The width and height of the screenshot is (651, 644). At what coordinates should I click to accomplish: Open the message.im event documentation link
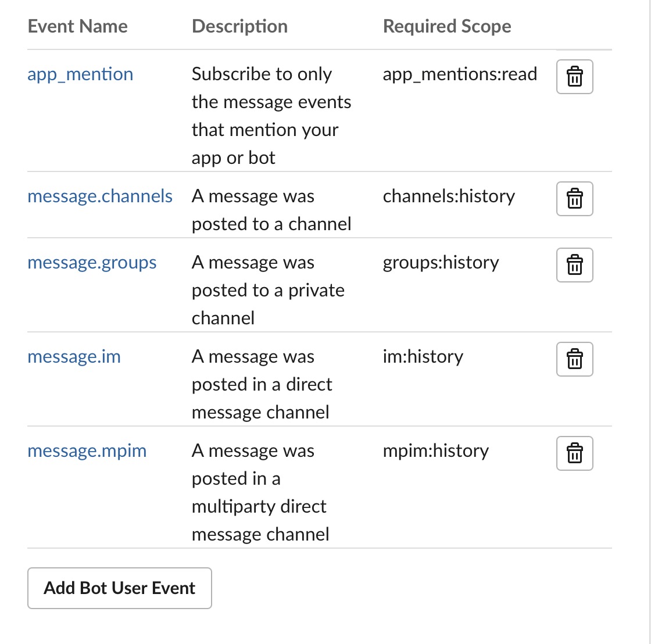pyautogui.click(x=74, y=357)
